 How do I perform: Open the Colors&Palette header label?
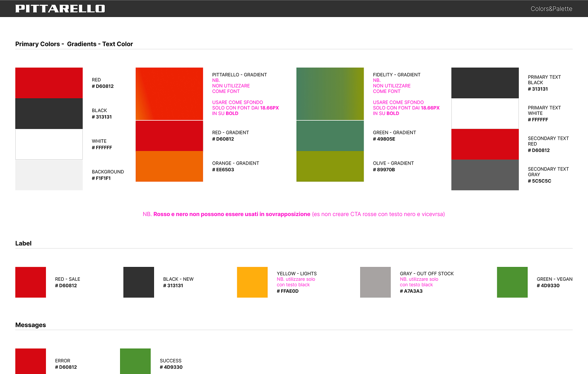551,9
